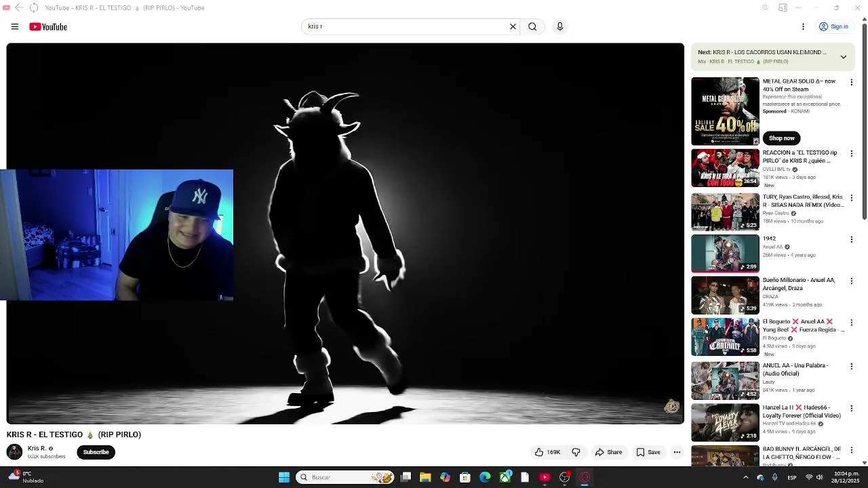Open Xbox app from taskbar

[505, 477]
